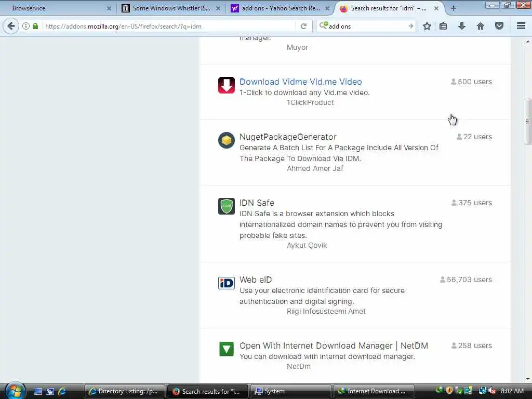The width and height of the screenshot is (532, 399).
Task: Save page to Pocket
Action: [499, 26]
